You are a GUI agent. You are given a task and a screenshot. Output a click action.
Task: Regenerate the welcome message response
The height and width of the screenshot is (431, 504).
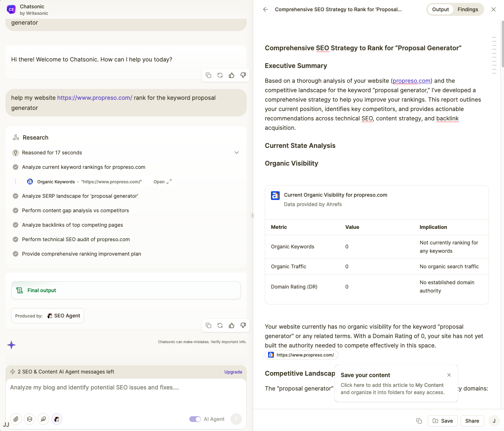click(x=220, y=75)
